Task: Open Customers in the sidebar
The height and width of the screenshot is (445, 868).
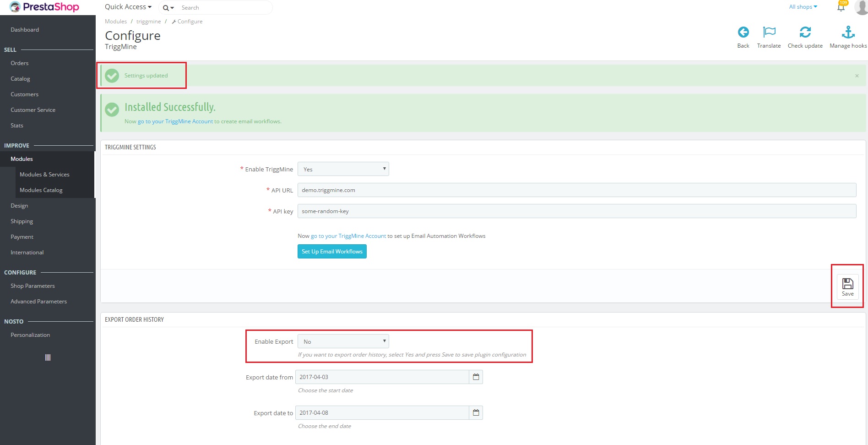Action: click(x=25, y=94)
